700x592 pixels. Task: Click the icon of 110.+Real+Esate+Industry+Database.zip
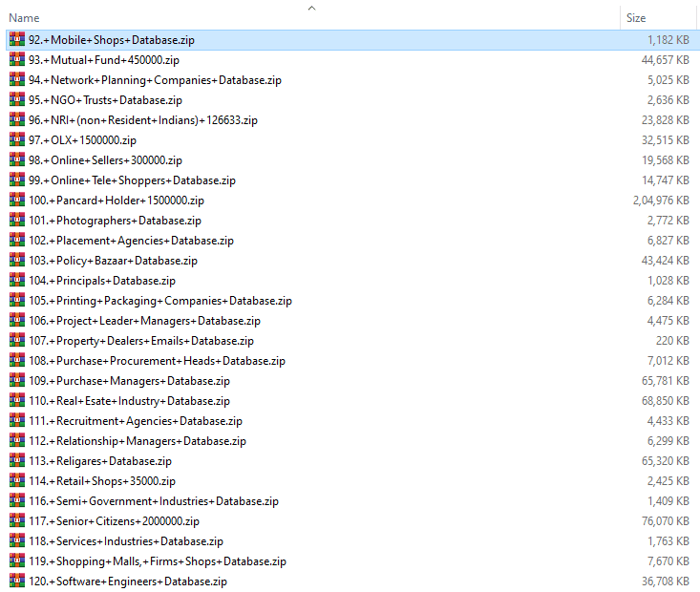pyautogui.click(x=17, y=400)
